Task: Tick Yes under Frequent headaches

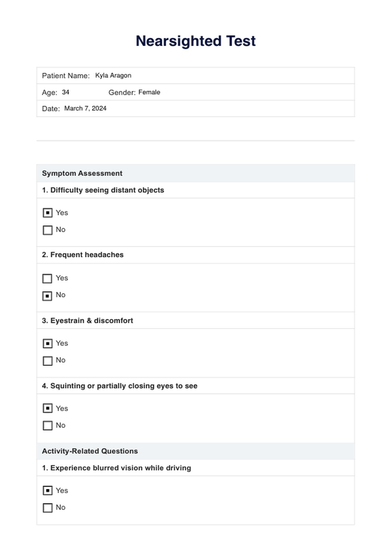Action: tap(47, 279)
